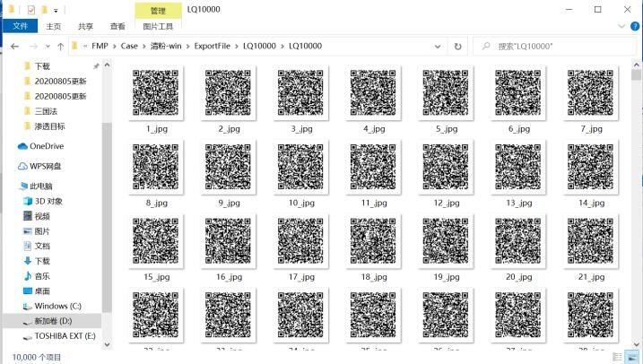Click the quick access properties checkmark icon
The height and width of the screenshot is (364, 643).
[31, 10]
